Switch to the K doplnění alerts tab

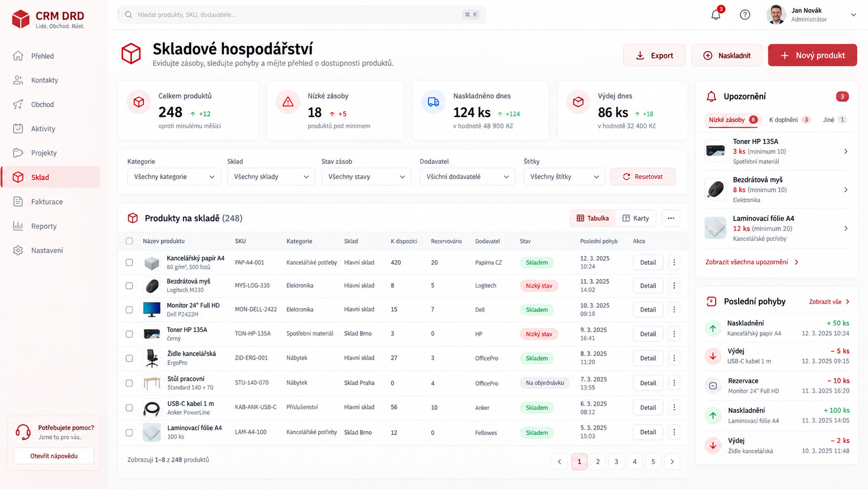pos(790,120)
